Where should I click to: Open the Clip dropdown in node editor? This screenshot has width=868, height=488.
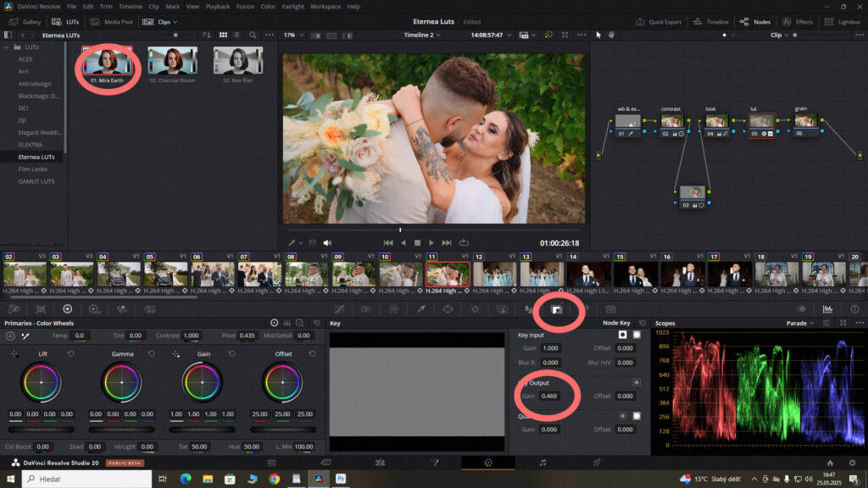click(780, 35)
